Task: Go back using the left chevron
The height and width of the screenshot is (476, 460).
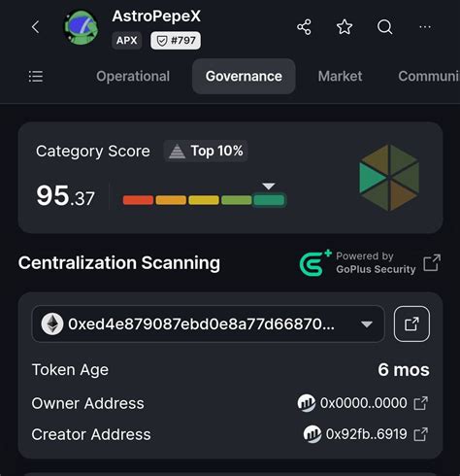Action: [x=36, y=27]
